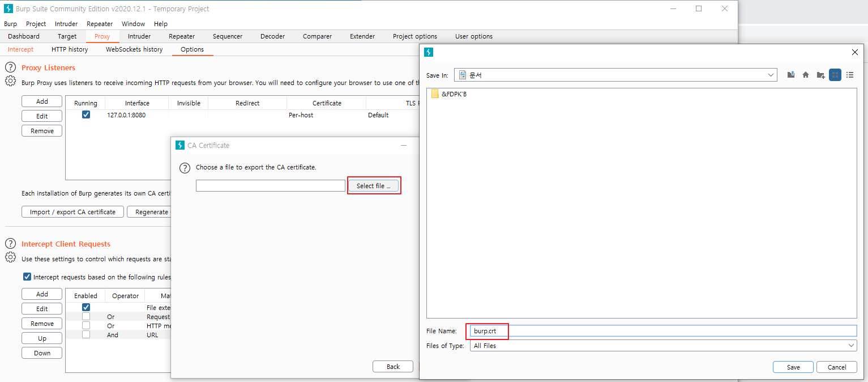The width and height of the screenshot is (868, 382).
Task: Switch to the Extender tab
Action: tap(362, 36)
